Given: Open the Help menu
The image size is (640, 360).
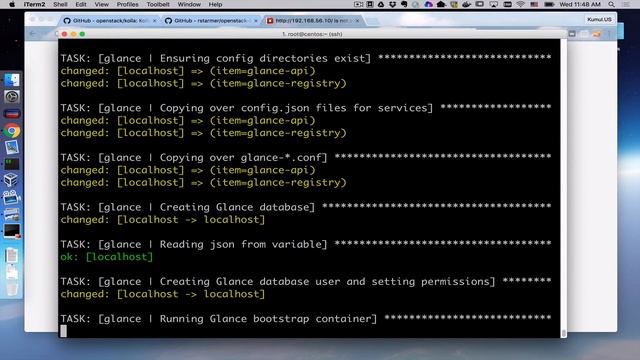Looking at the screenshot, I should [216, 4].
